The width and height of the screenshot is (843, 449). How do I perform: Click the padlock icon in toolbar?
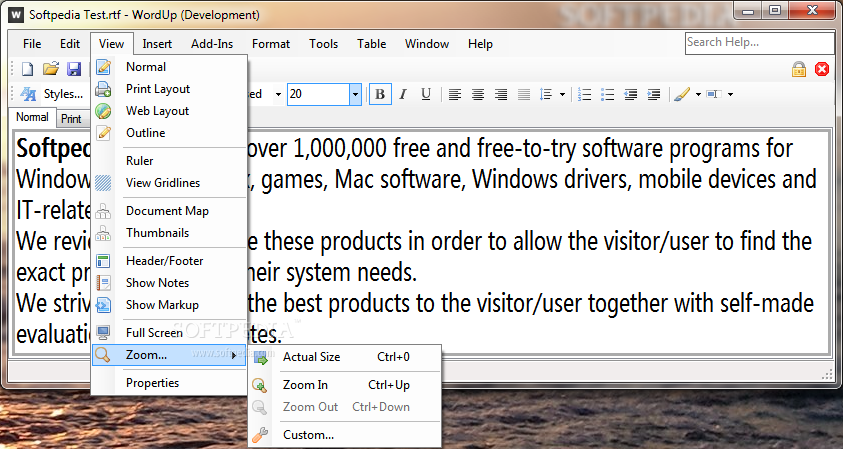[799, 69]
